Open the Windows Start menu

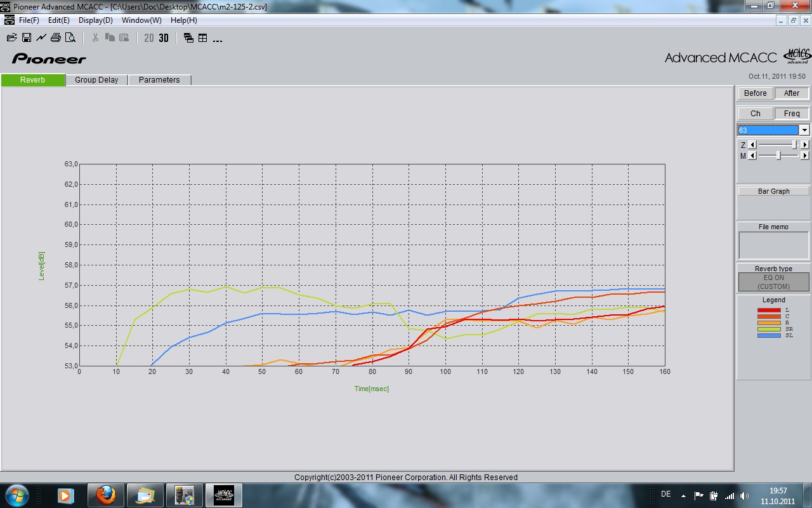click(16, 495)
